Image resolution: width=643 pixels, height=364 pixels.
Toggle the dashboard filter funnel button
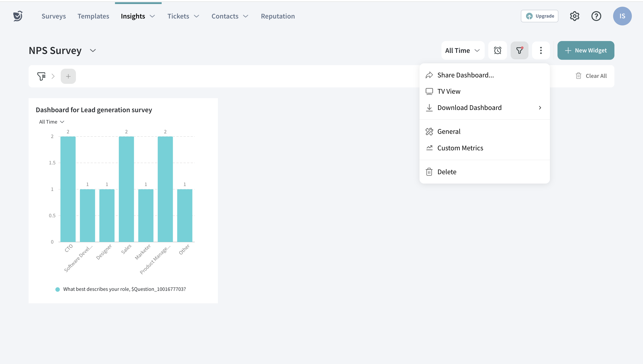tap(519, 50)
